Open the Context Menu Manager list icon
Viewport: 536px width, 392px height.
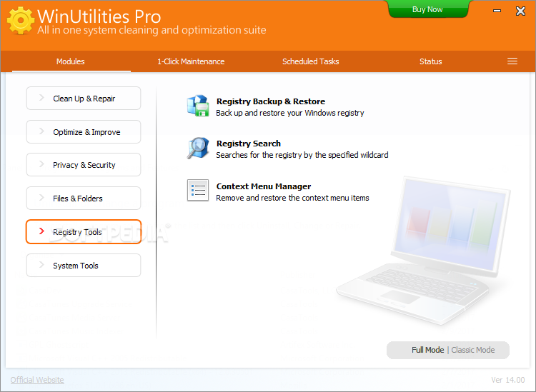(198, 190)
